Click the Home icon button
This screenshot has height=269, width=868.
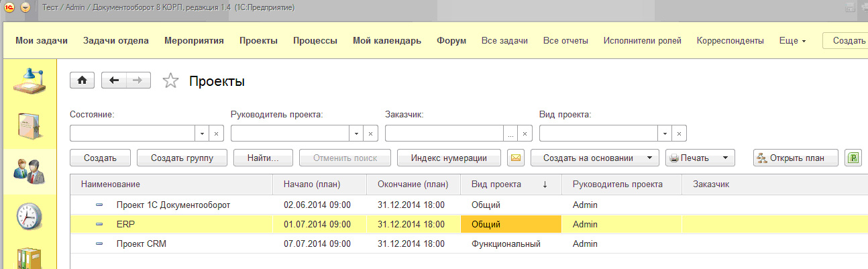point(83,80)
